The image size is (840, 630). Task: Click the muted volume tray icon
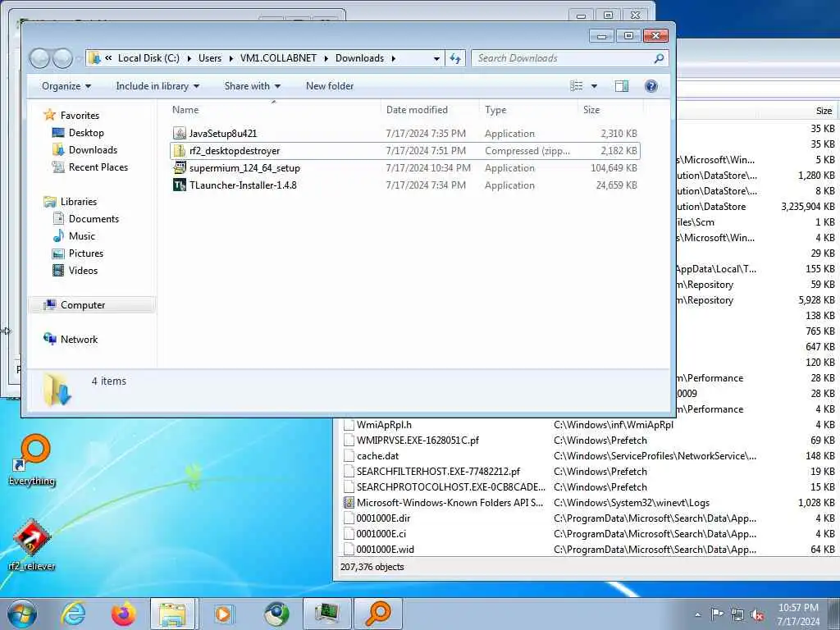coord(757,615)
